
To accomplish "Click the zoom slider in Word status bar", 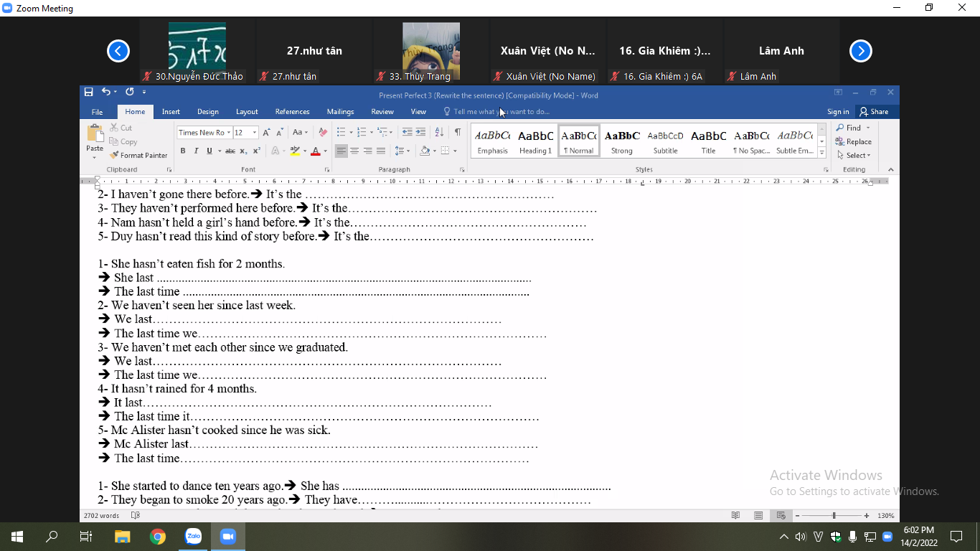I will pos(834,515).
